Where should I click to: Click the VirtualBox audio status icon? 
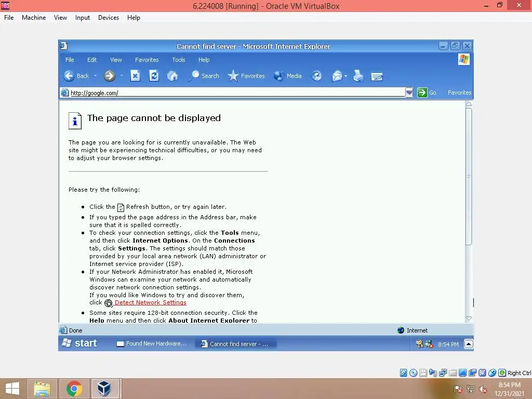433,373
